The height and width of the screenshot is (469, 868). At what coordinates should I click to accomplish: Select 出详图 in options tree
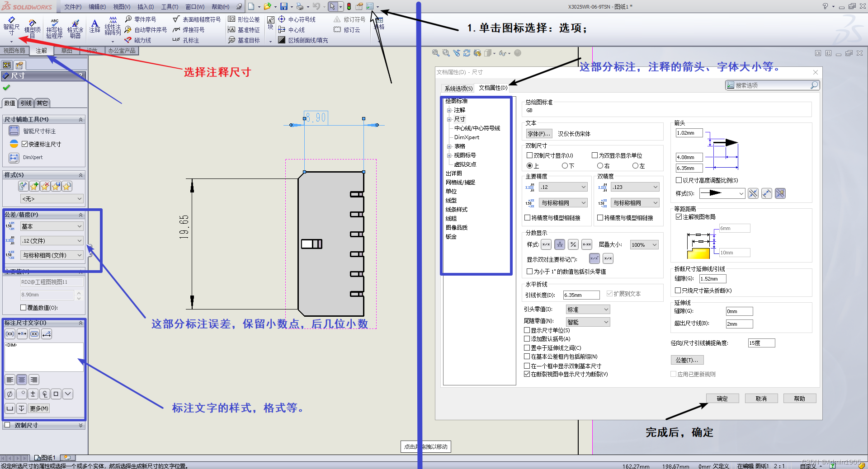tap(454, 173)
